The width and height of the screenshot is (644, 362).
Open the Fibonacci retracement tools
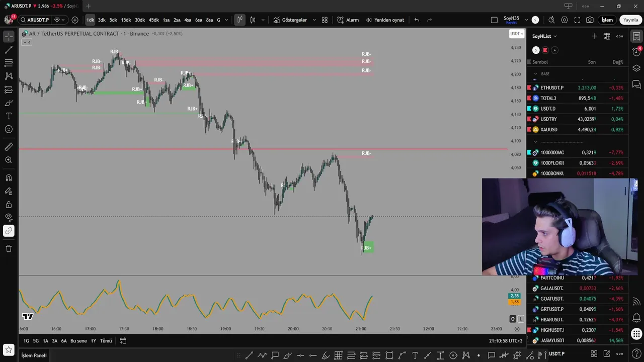tap(9, 63)
